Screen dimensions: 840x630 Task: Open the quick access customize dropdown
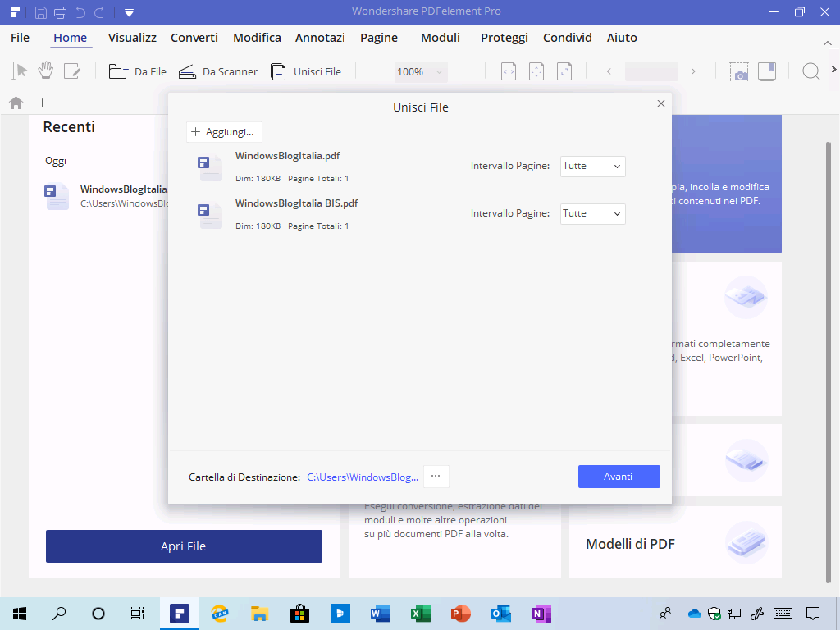pyautogui.click(x=129, y=12)
